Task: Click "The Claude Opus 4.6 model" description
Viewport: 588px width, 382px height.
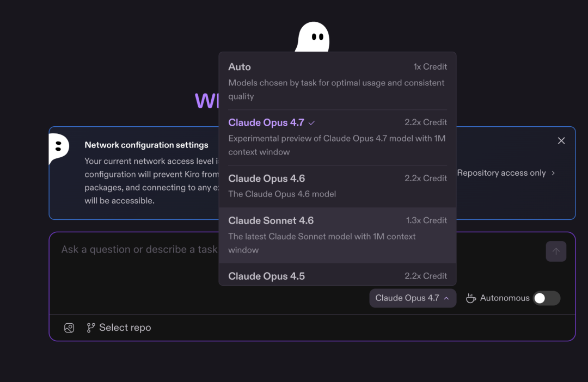Action: pos(282,194)
